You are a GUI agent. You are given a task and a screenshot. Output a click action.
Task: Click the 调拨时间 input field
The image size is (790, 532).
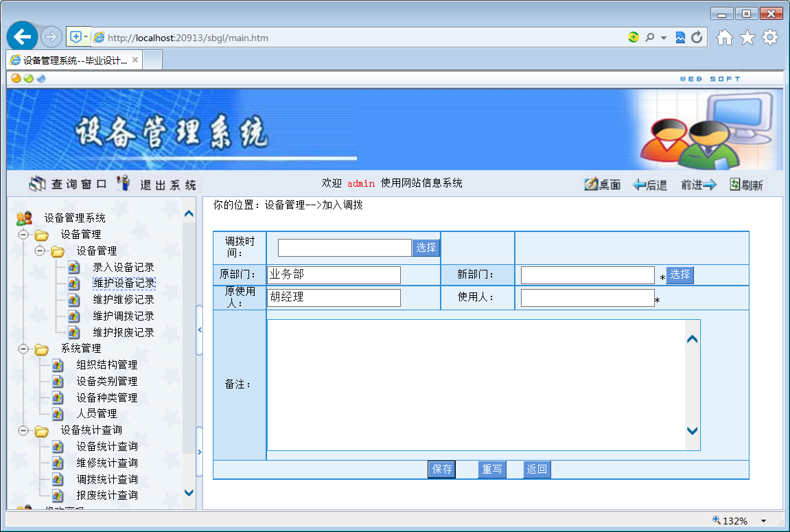pyautogui.click(x=345, y=248)
